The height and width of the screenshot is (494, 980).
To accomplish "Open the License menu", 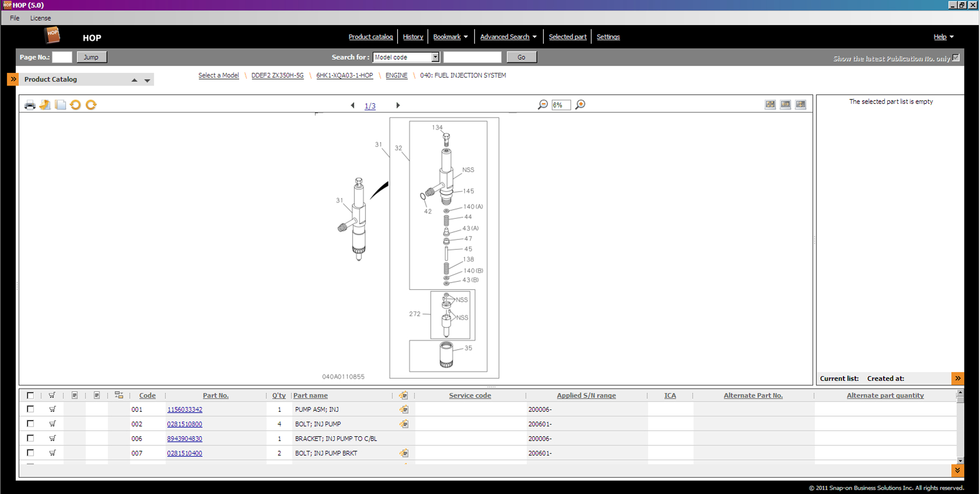I will coord(41,18).
